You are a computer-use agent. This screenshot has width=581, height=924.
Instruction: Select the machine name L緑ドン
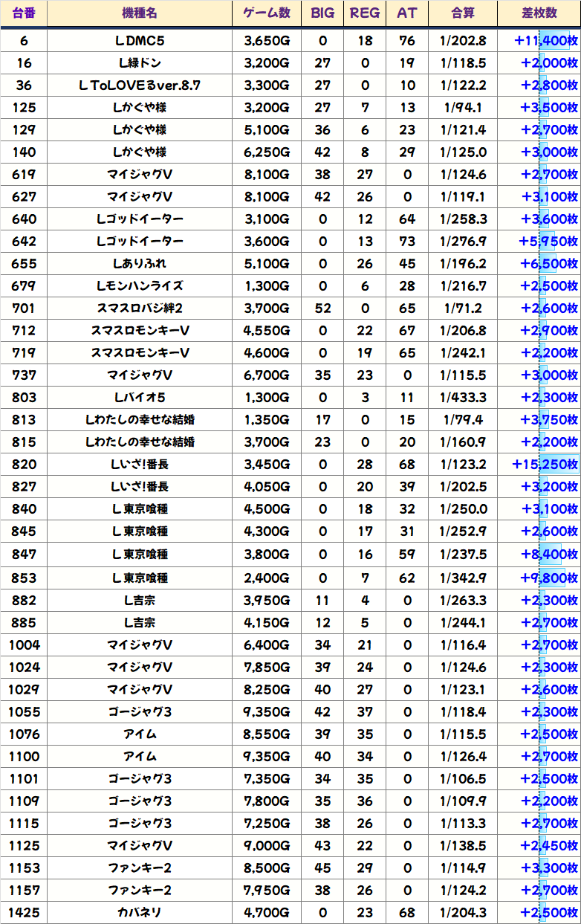[140, 63]
